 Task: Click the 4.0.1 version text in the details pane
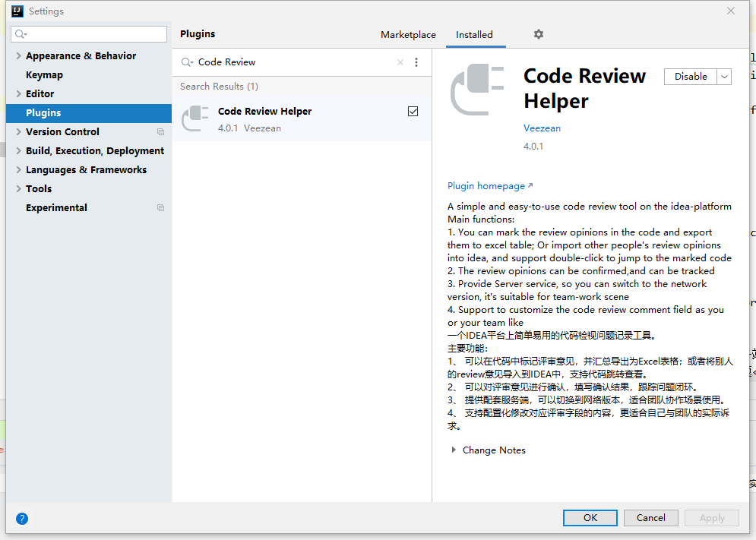coord(533,146)
